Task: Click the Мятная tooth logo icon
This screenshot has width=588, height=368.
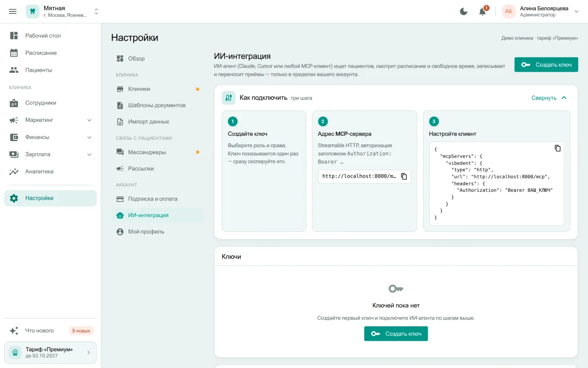Action: (x=33, y=11)
